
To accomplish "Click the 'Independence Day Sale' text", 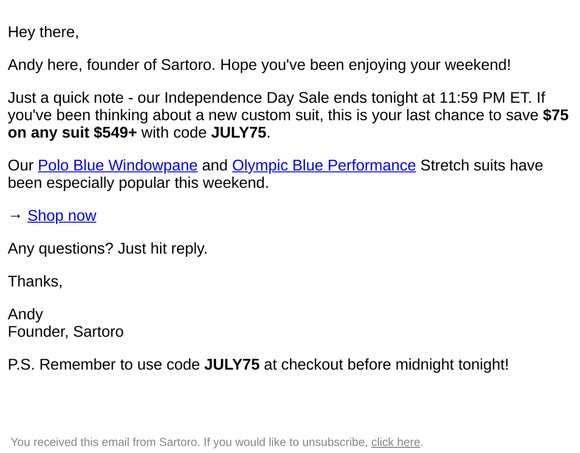I will click(247, 98).
